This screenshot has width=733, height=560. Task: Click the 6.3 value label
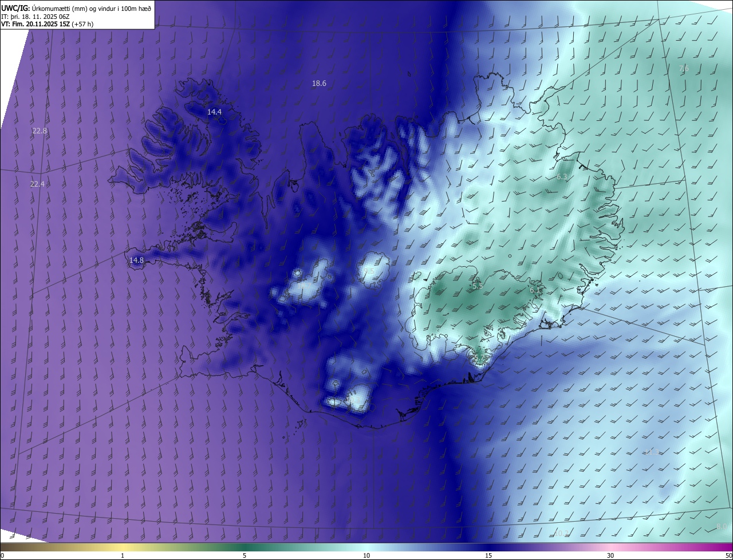[x=562, y=177]
